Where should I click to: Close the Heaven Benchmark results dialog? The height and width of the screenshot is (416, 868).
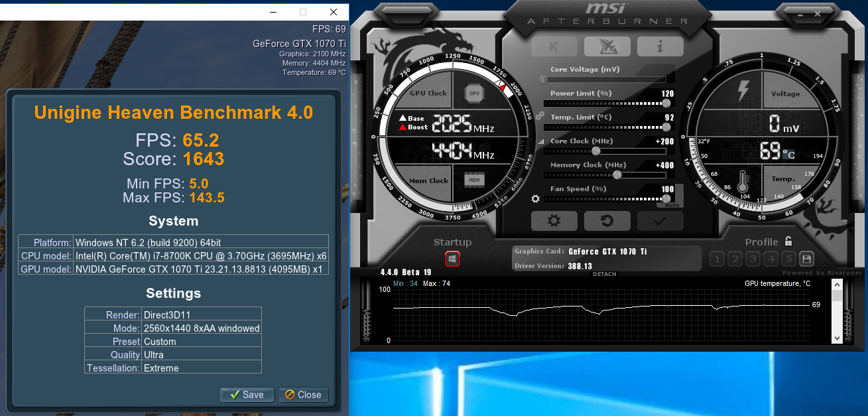tap(303, 395)
